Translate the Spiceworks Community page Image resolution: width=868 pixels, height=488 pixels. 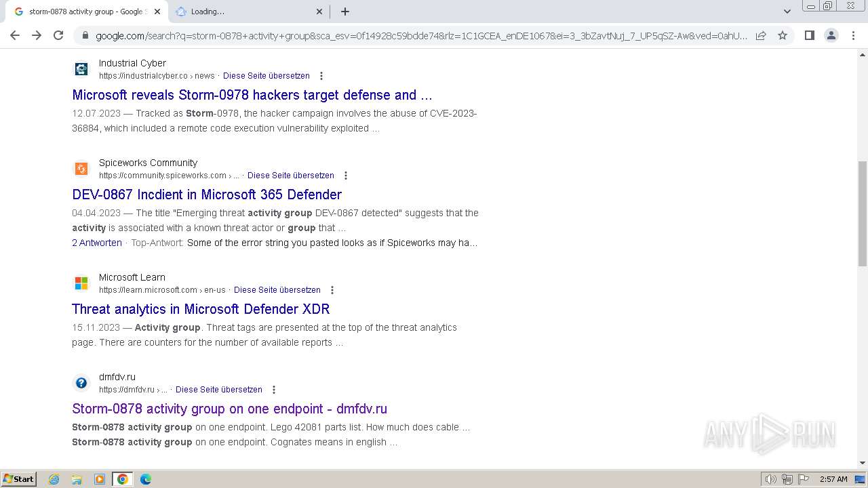click(x=291, y=176)
